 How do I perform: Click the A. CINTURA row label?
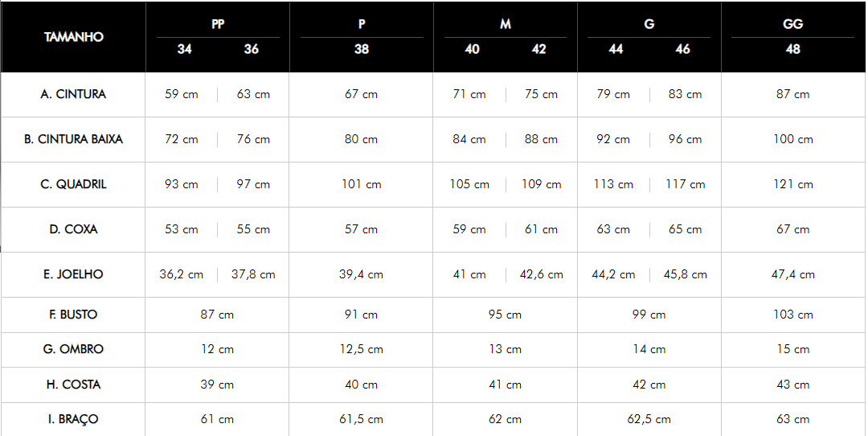pos(73,94)
